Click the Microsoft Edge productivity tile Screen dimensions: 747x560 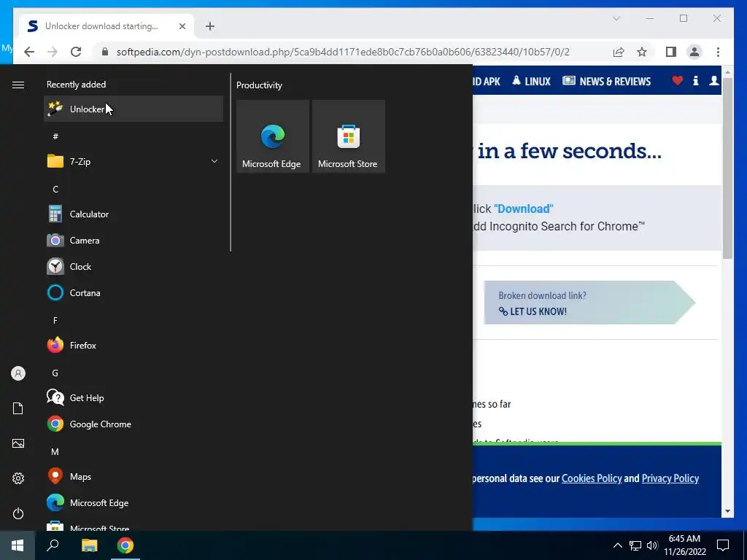273,136
